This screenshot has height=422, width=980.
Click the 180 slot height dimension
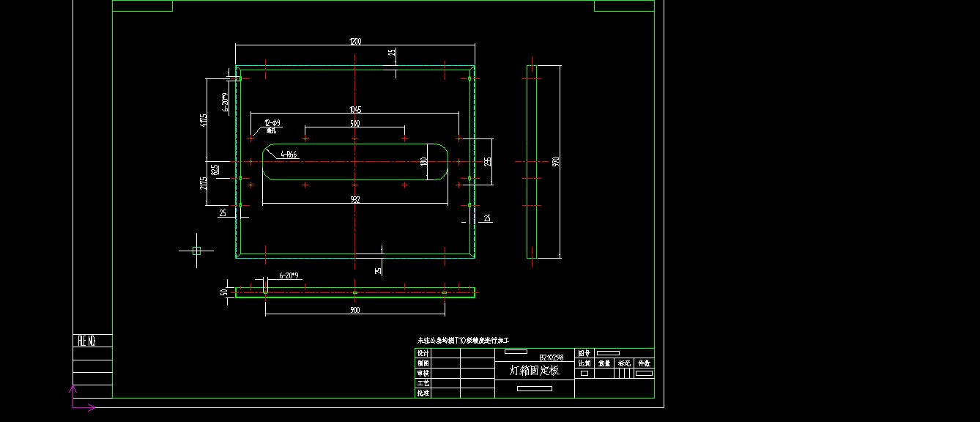point(423,161)
